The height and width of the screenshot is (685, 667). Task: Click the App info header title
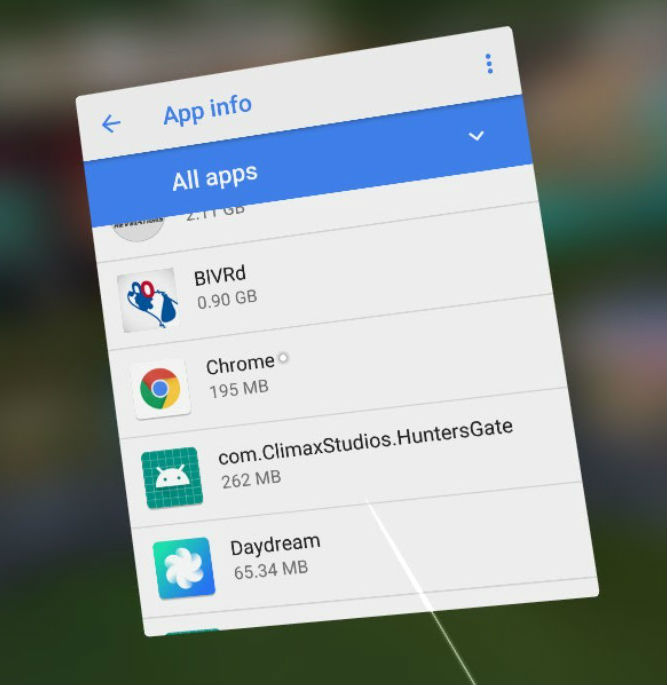(x=207, y=109)
